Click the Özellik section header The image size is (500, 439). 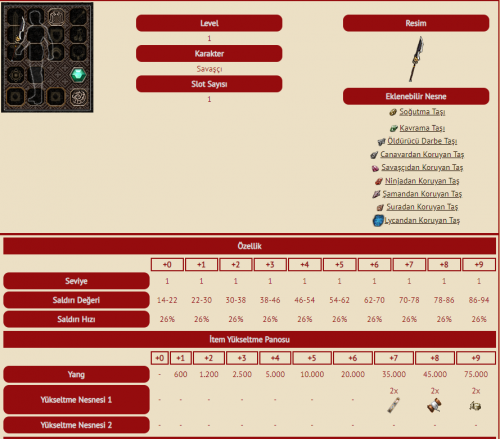click(249, 246)
